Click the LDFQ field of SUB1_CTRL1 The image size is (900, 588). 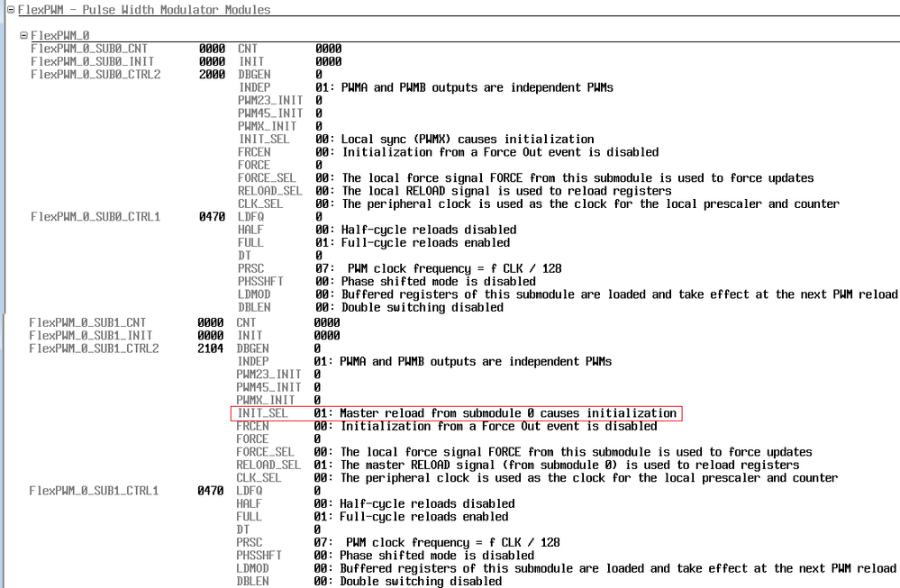249,491
